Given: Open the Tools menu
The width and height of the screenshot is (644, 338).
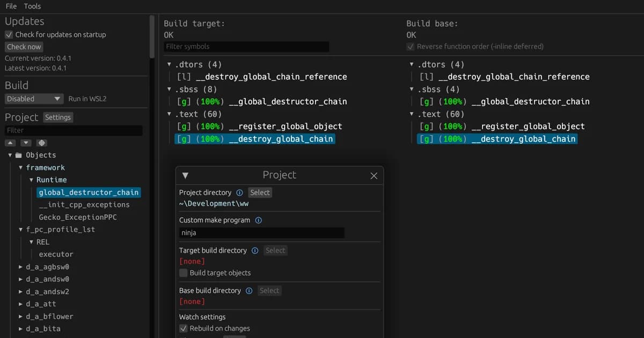Looking at the screenshot, I should pyautogui.click(x=32, y=6).
